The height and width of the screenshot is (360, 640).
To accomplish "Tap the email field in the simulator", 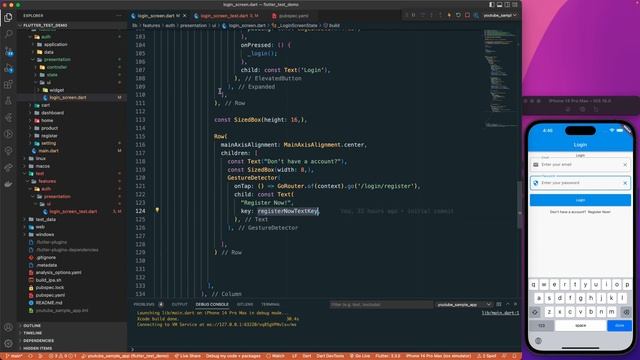I will pos(580,165).
